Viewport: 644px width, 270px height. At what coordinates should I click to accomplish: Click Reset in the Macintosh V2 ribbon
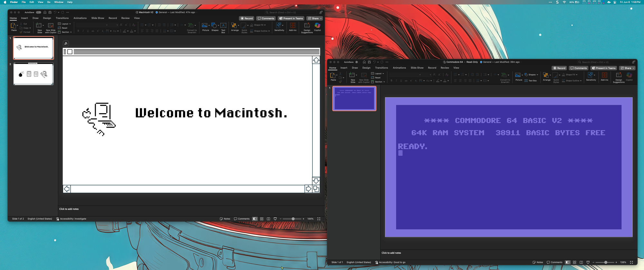[63, 28]
